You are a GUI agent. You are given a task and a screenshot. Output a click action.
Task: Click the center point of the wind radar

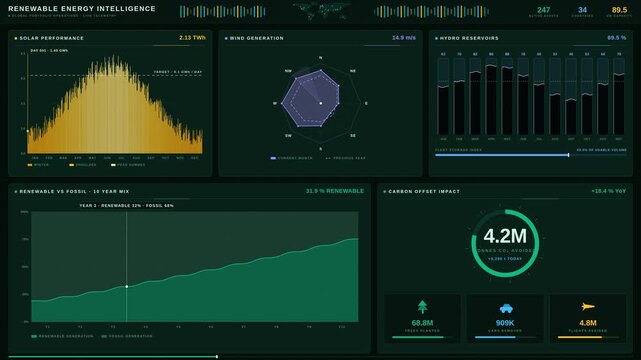tap(321, 103)
